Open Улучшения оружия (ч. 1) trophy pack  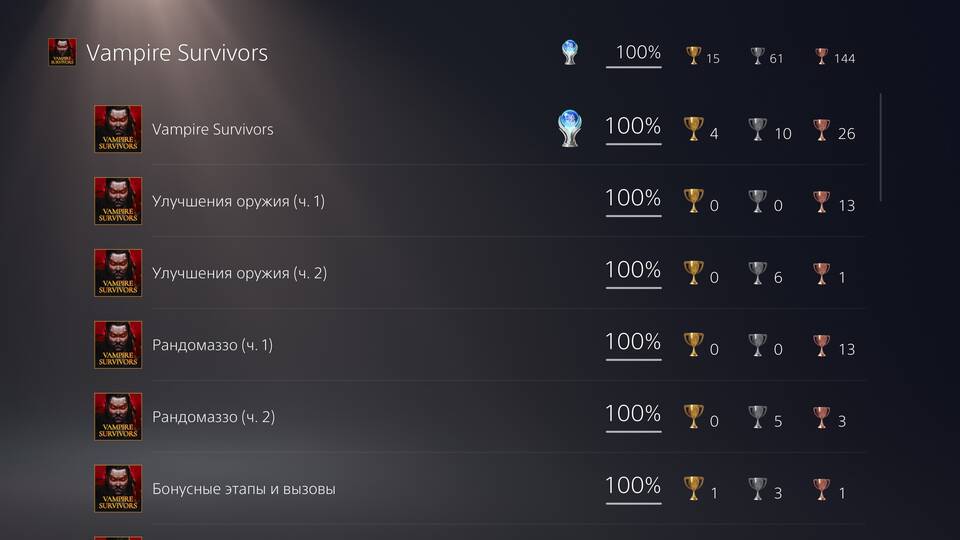tap(479, 201)
